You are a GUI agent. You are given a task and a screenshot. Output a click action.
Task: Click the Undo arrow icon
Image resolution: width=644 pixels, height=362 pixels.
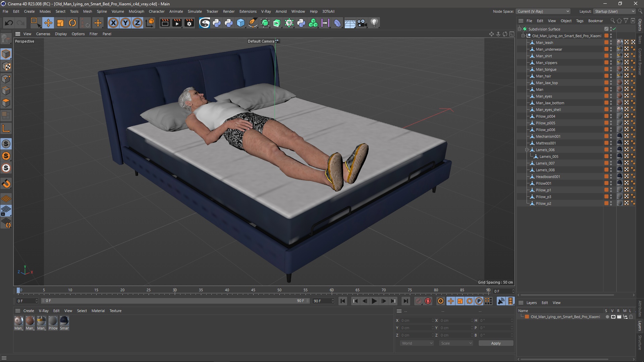coord(9,23)
